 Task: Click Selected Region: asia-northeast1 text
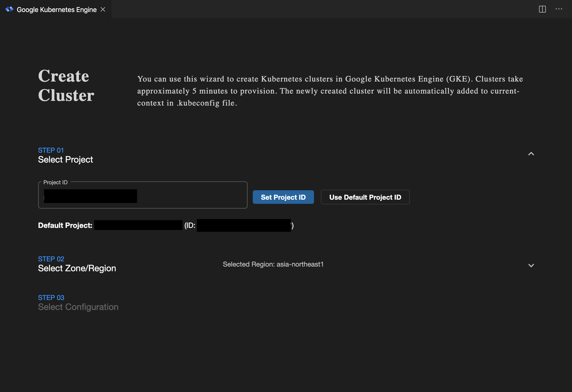tap(273, 264)
